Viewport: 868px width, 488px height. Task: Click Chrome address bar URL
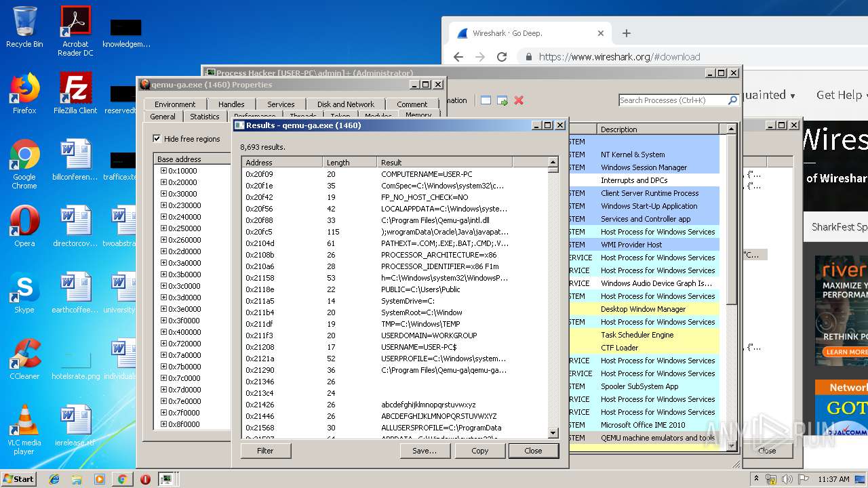pyautogui.click(x=620, y=57)
